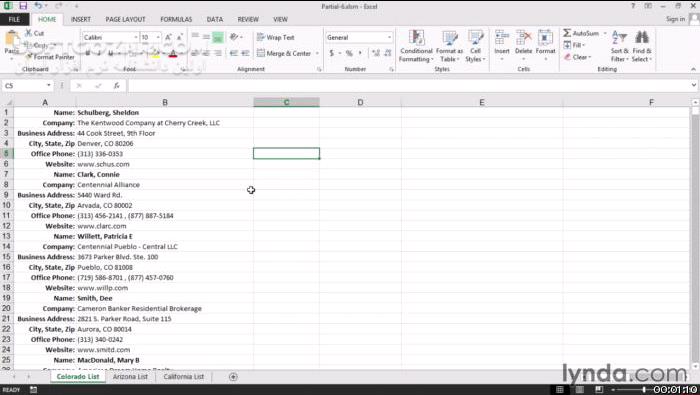Switch to the DATA tab
Screen dimensions: 700x395
tap(214, 19)
